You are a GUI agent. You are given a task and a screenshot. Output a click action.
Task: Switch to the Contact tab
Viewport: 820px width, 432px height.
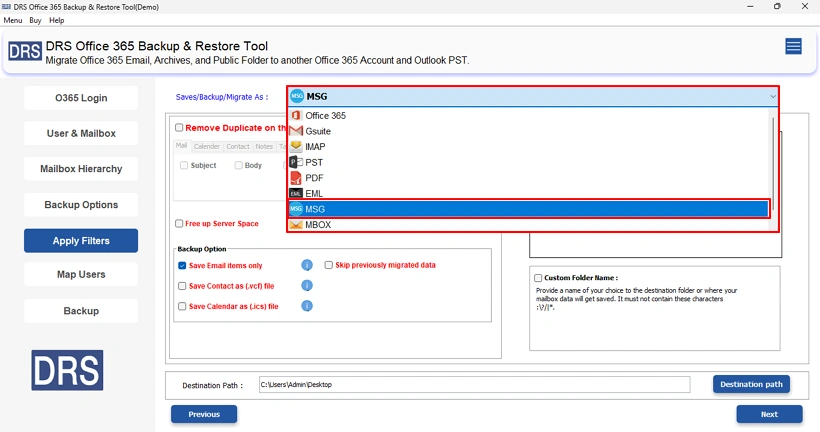238,146
